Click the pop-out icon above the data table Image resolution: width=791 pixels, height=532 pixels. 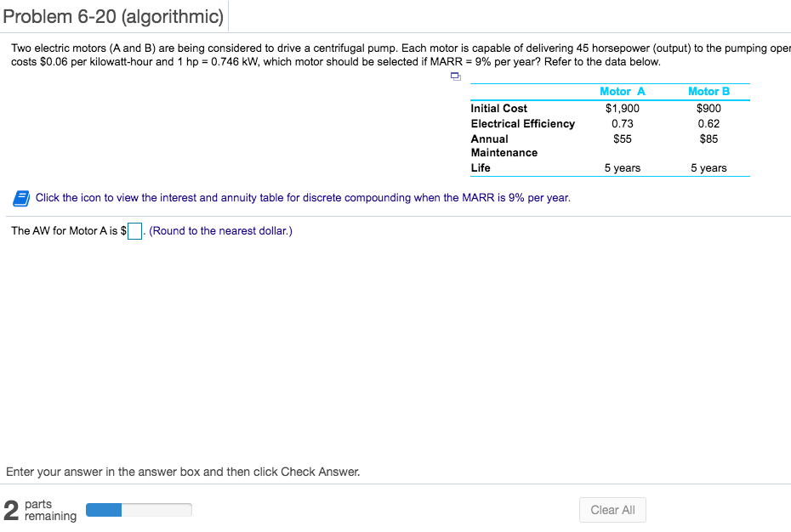(x=455, y=76)
